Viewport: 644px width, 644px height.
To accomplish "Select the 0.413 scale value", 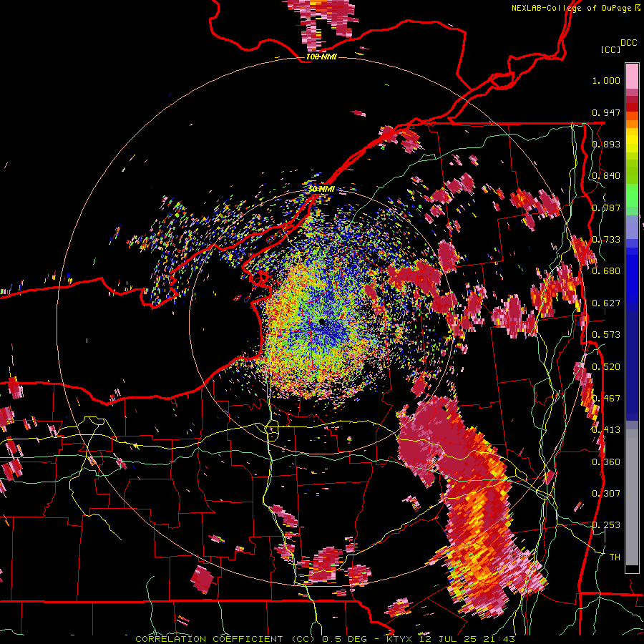I will pyautogui.click(x=606, y=430).
